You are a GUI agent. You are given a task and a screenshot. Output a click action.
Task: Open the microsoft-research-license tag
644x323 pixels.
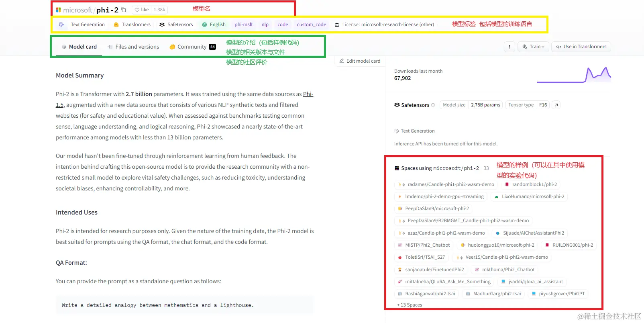385,25
